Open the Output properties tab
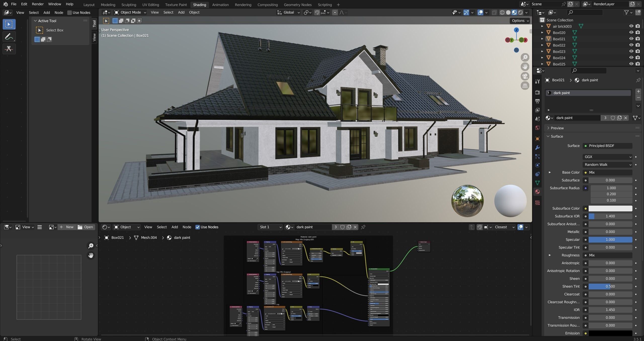 (x=538, y=101)
